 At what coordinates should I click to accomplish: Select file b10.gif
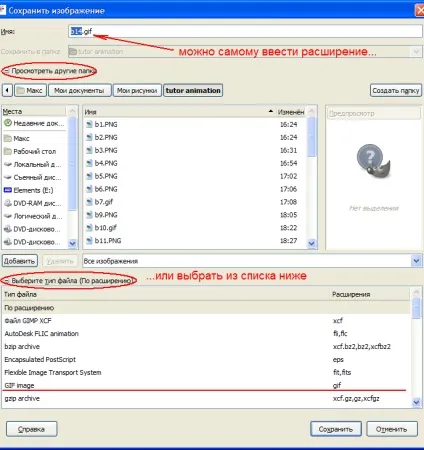(x=195, y=228)
